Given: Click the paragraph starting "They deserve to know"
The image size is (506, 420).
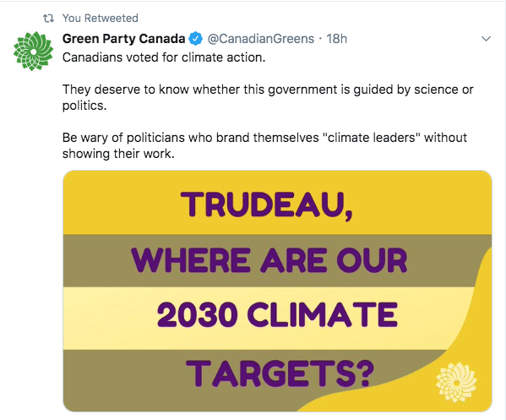Looking at the screenshot, I should (x=268, y=97).
